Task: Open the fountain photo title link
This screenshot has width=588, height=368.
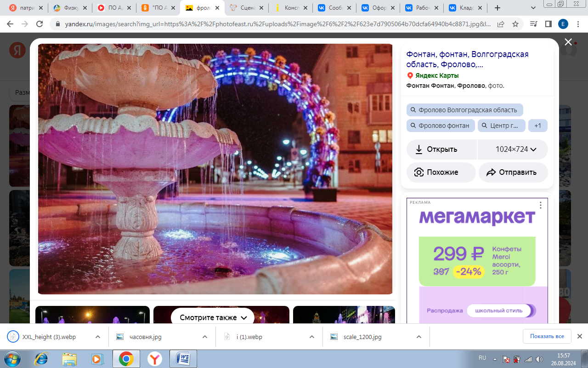Action: click(x=467, y=59)
